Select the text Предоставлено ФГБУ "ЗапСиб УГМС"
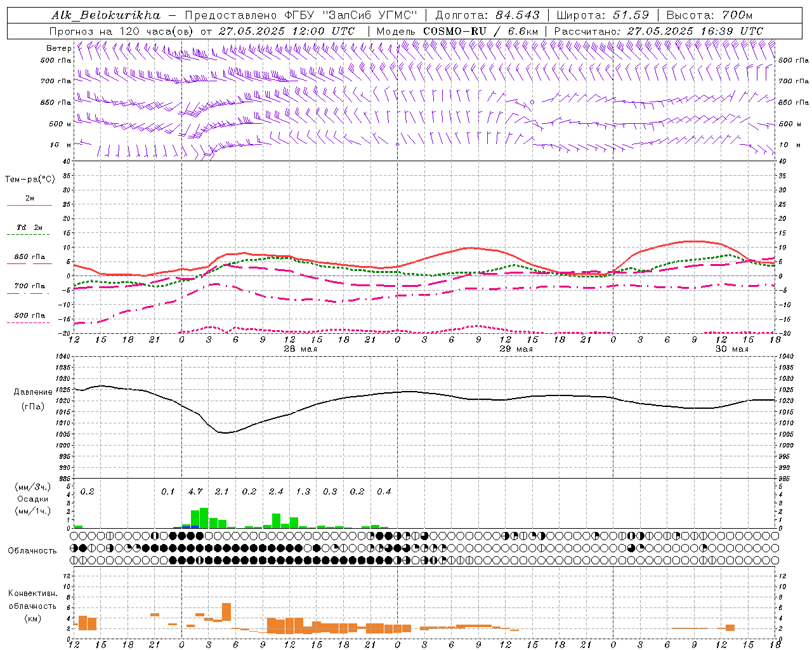 [301, 15]
